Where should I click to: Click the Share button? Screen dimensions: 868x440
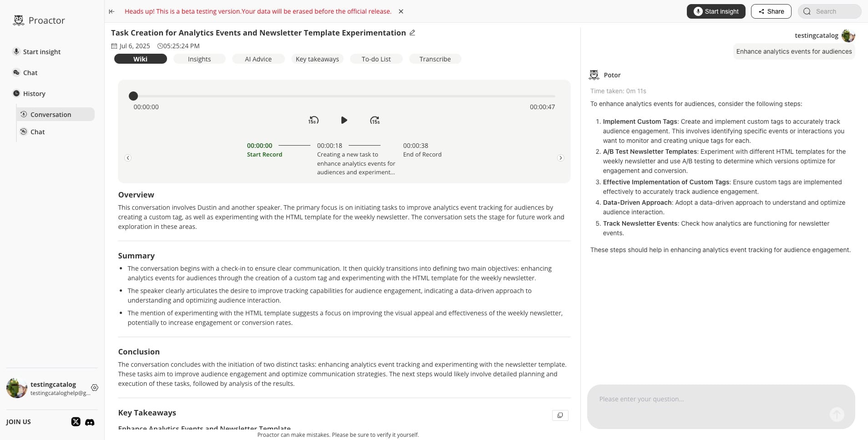pyautogui.click(x=771, y=11)
